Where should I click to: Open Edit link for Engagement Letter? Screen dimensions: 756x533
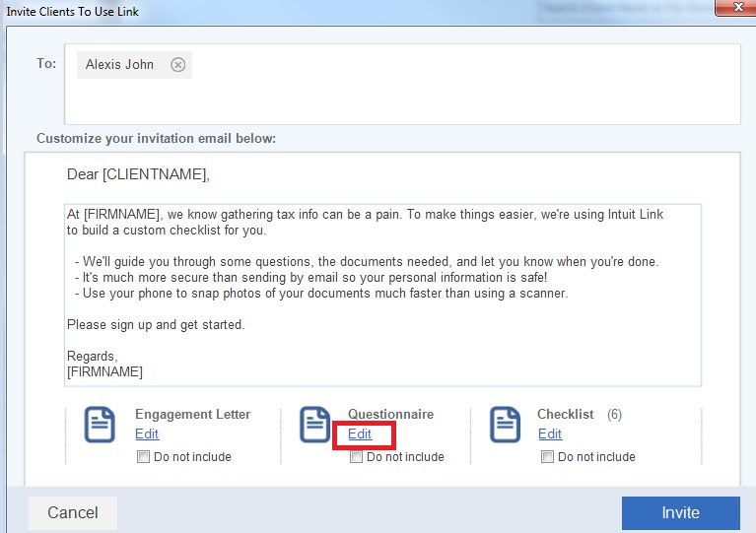point(147,434)
